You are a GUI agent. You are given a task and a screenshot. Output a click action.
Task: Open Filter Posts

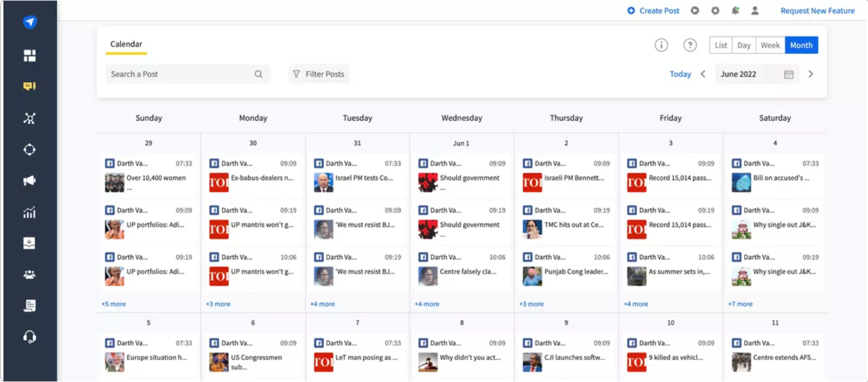(319, 74)
